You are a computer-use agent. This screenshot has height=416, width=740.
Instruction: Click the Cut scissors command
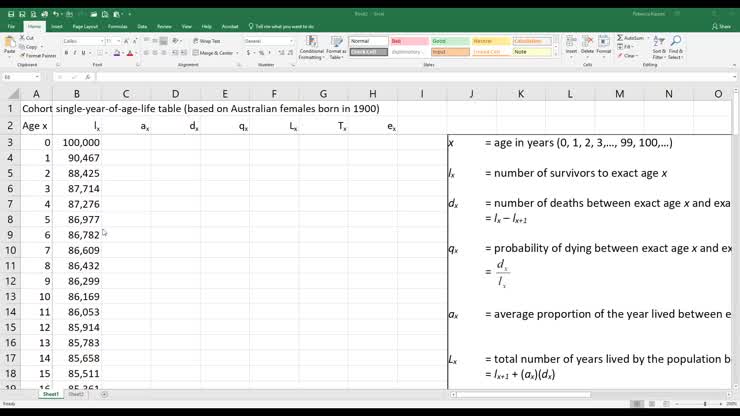click(x=27, y=38)
